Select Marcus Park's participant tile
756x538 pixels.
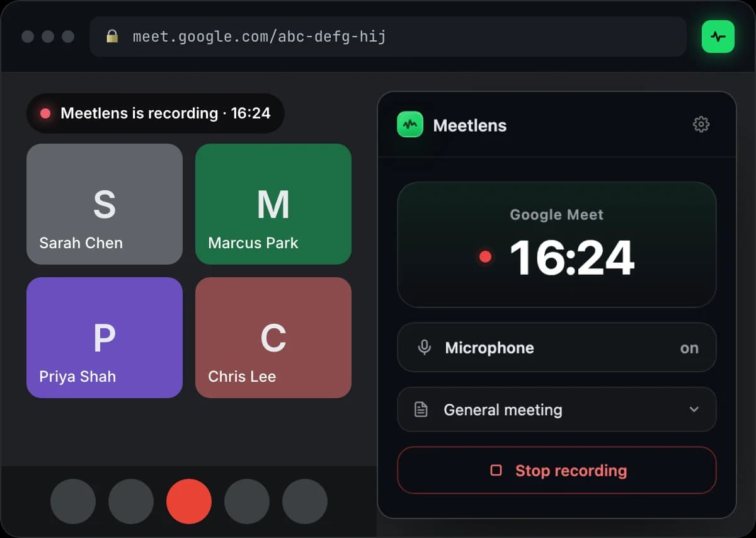coord(273,204)
